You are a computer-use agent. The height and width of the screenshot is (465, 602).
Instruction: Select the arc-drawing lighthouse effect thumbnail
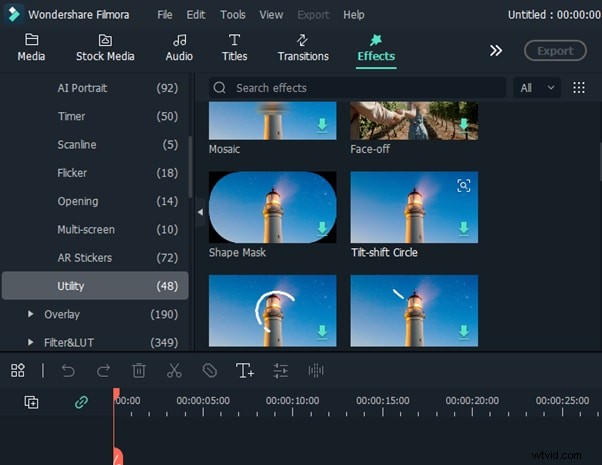(272, 311)
